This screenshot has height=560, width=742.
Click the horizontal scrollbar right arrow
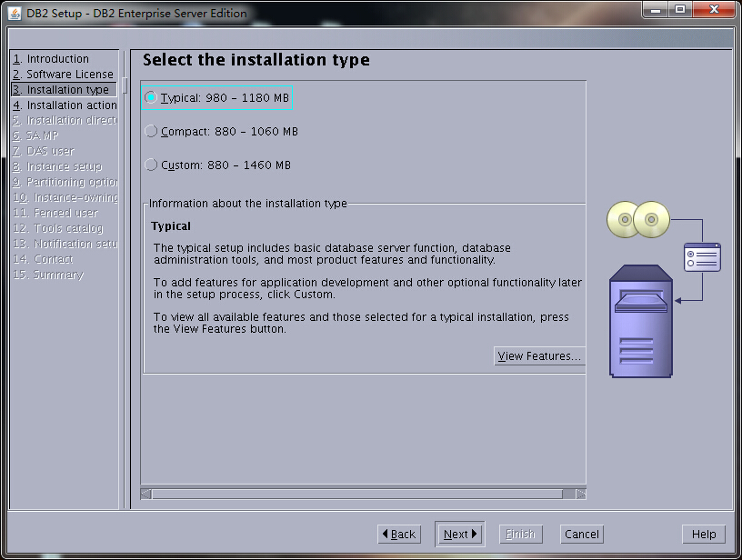[581, 494]
